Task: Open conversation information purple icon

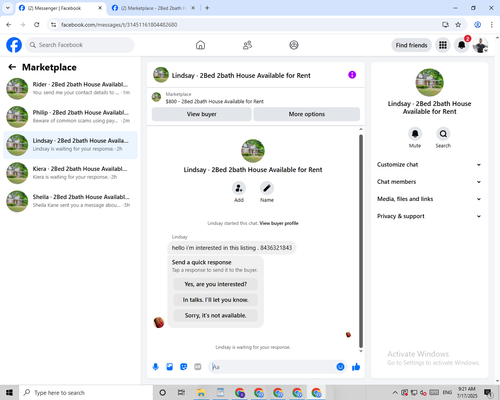Action: 352,75
